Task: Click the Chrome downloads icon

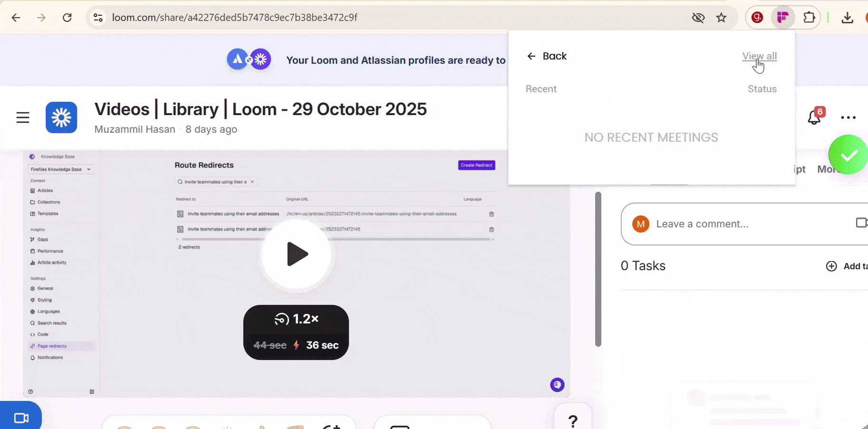Action: [x=847, y=18]
